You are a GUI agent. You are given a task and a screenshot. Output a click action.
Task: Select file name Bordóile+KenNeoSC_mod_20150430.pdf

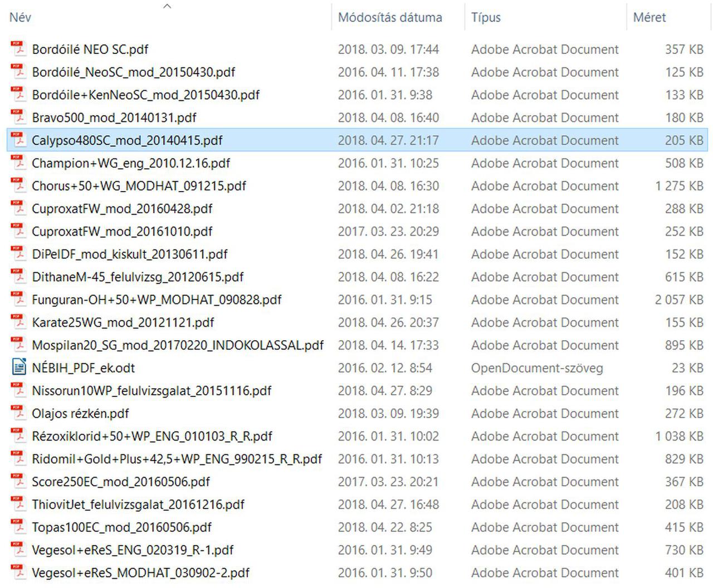pyautogui.click(x=146, y=95)
